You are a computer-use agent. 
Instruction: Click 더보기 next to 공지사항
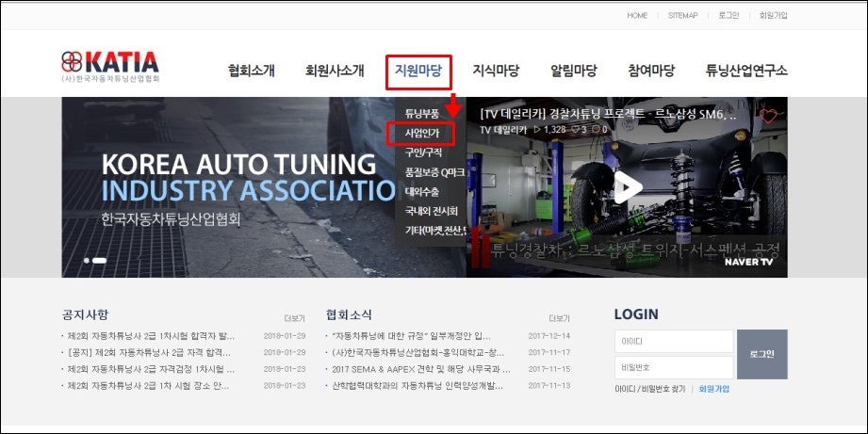294,318
